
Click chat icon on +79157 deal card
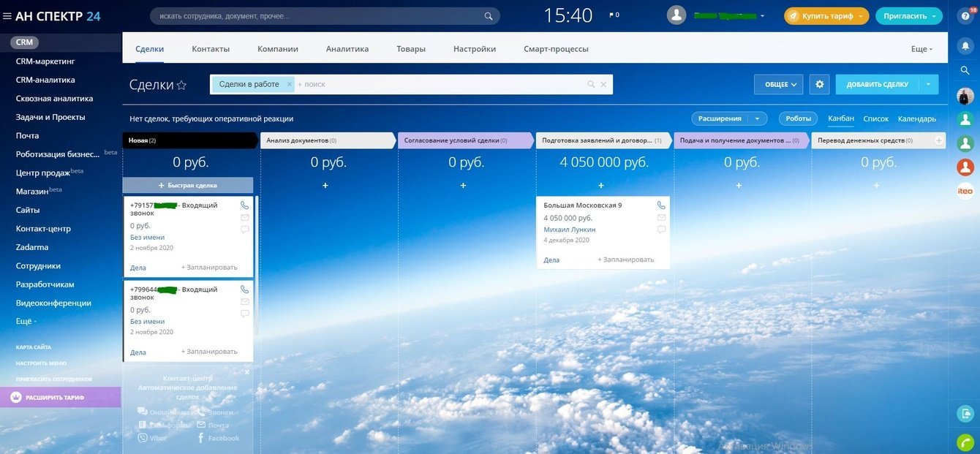[x=244, y=229]
